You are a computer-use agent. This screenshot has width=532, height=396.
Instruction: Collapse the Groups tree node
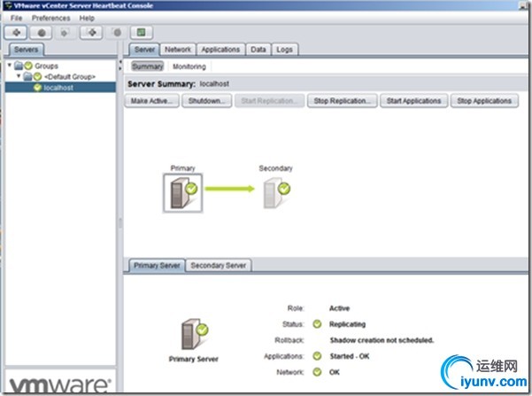(x=10, y=65)
